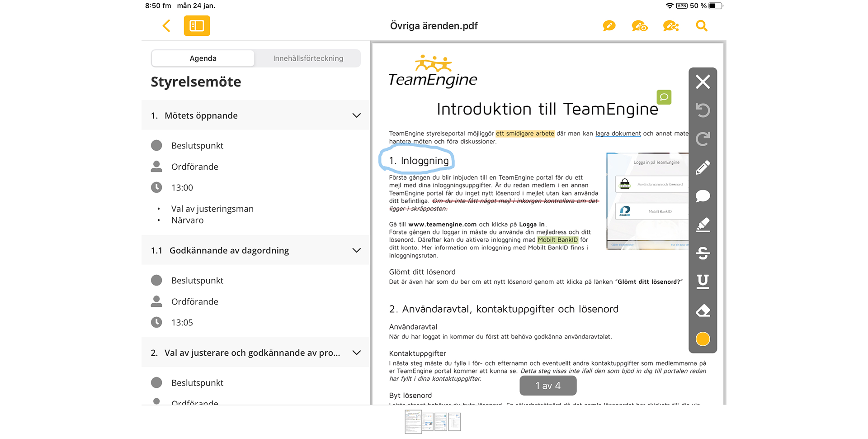Click the Beslutspunkt circle under Godkännande av dagordning
This screenshot has height=439, width=868.
tap(156, 280)
